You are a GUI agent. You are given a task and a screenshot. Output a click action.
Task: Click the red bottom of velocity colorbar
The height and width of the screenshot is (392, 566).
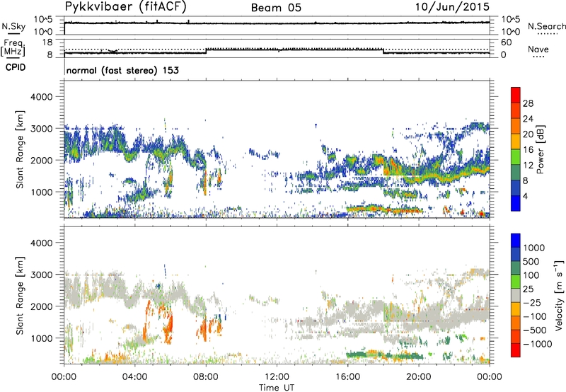[x=516, y=350]
